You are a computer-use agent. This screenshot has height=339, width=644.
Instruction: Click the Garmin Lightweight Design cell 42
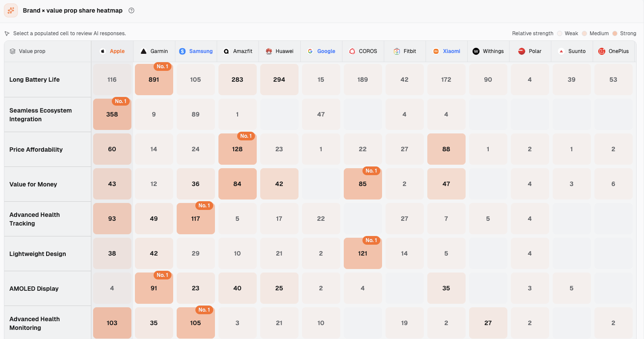coord(154,253)
